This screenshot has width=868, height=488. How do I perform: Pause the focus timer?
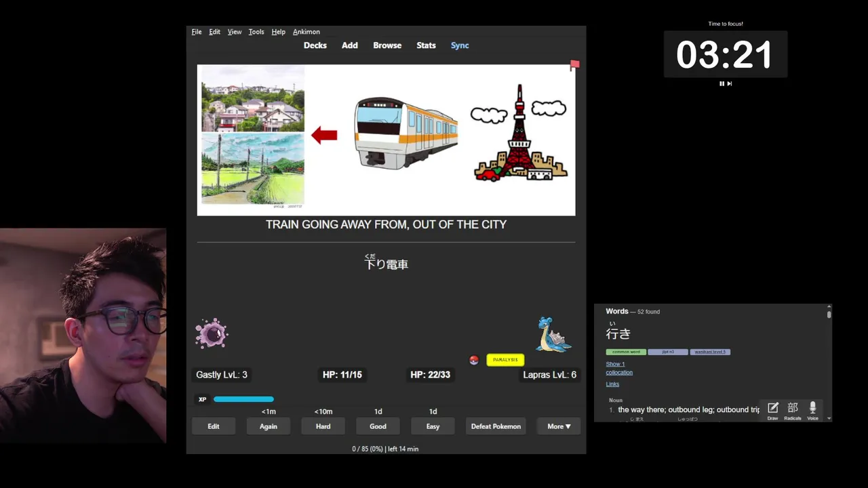pos(722,83)
